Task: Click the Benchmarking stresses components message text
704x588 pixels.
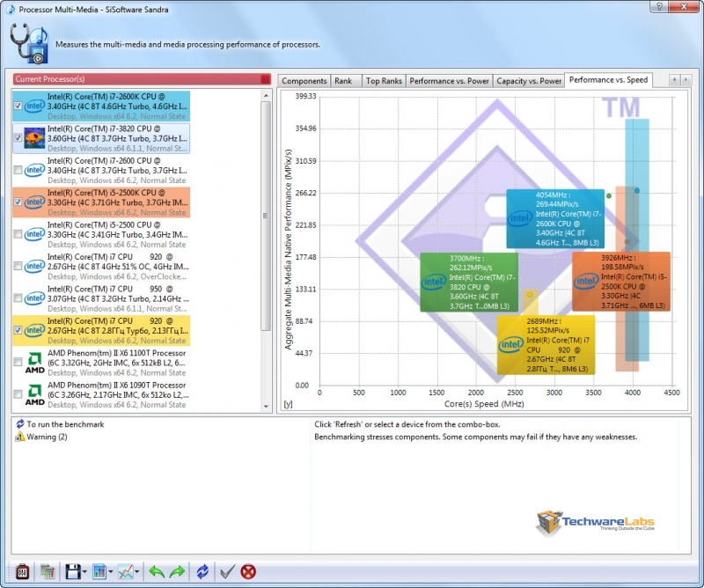Action: coord(475,437)
